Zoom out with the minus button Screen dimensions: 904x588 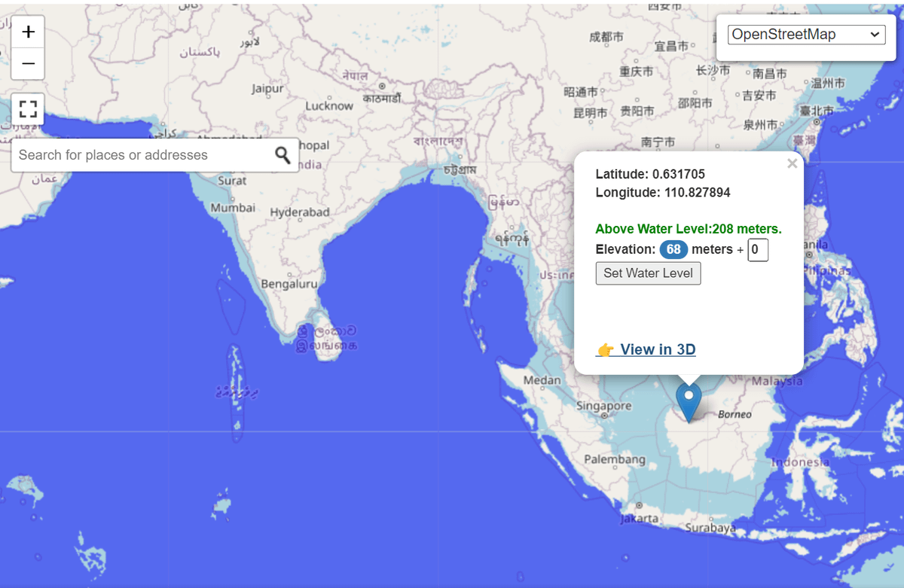click(28, 64)
